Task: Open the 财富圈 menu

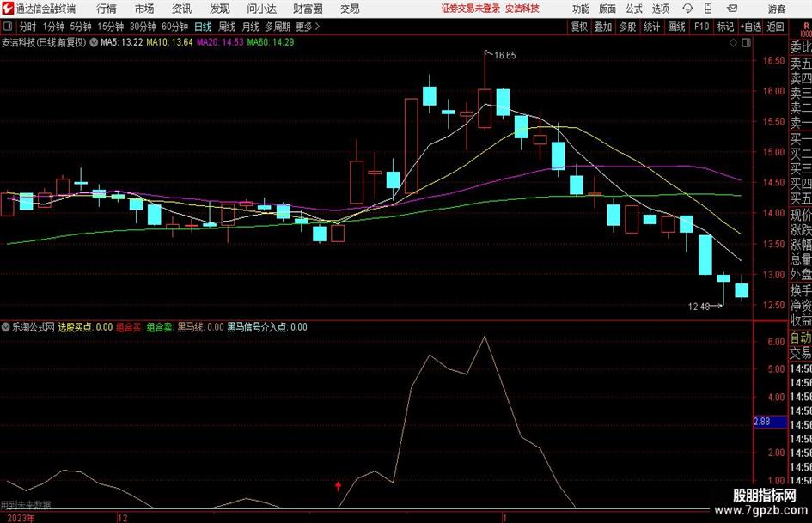Action: pos(308,9)
